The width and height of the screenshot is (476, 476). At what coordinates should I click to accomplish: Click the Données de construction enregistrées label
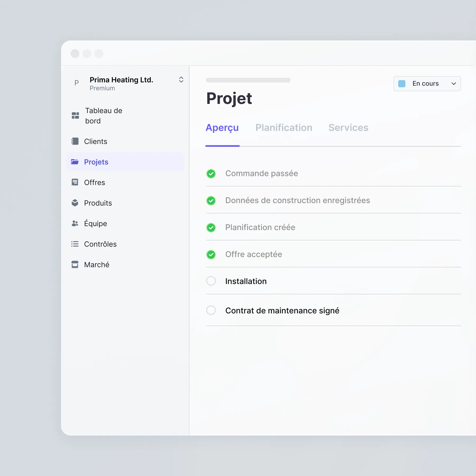[297, 200]
